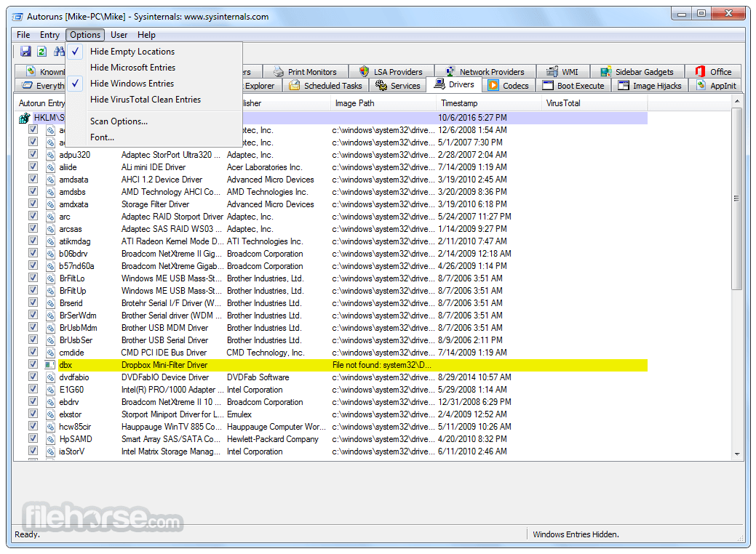Open the Entry menu

(49, 35)
